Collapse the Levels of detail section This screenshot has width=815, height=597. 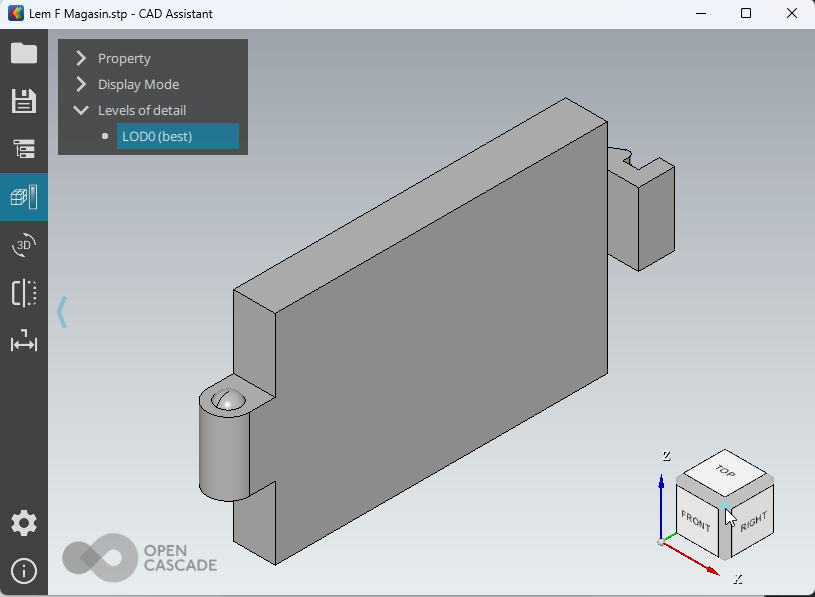click(82, 111)
